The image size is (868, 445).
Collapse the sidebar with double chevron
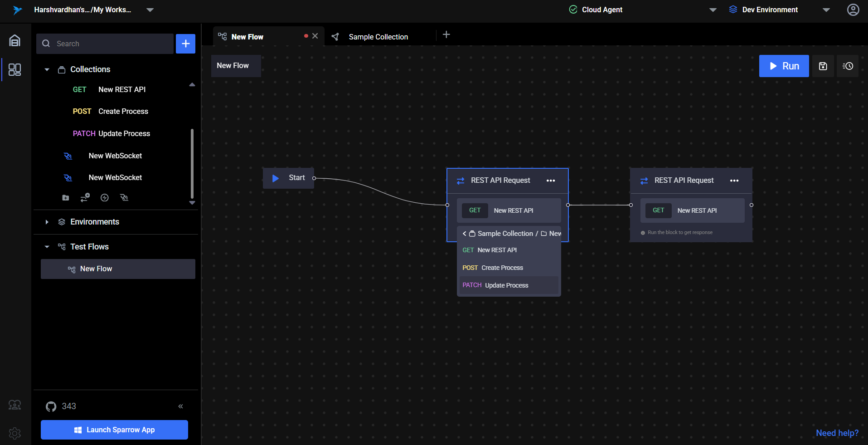pyautogui.click(x=180, y=406)
